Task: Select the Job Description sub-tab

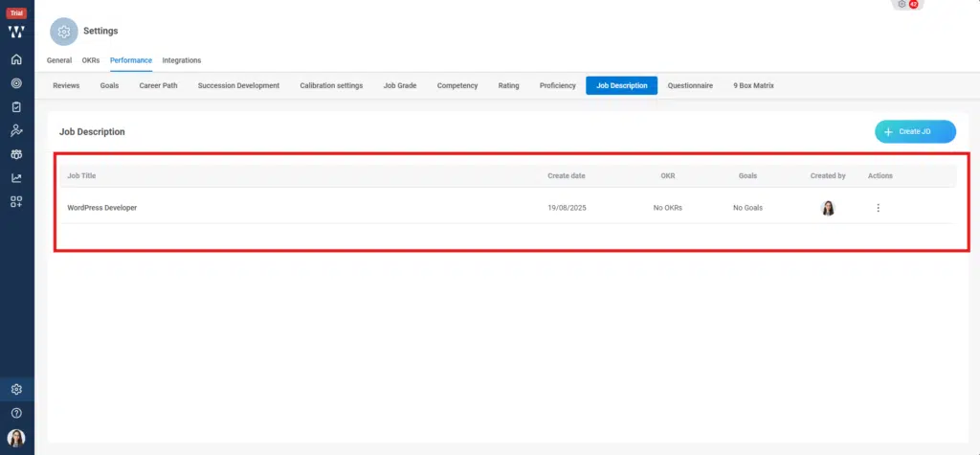Action: point(622,86)
